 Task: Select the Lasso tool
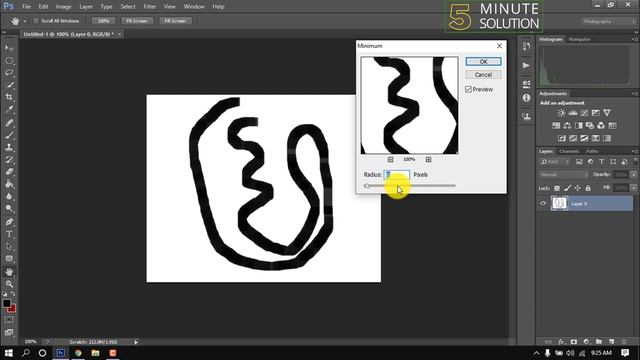click(9, 73)
